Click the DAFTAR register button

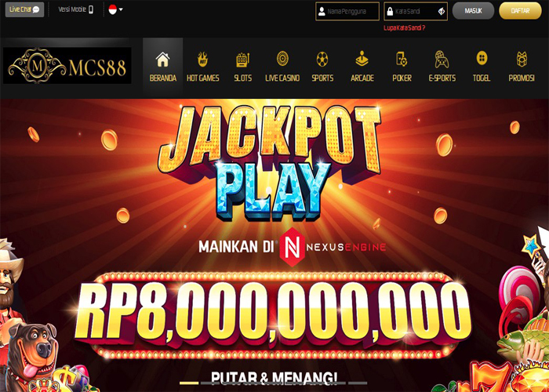[520, 11]
